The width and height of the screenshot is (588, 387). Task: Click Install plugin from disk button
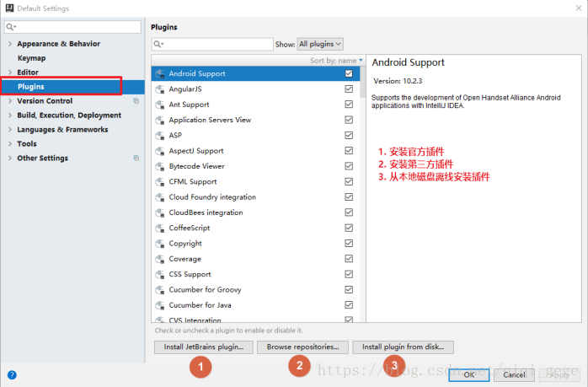pos(404,347)
